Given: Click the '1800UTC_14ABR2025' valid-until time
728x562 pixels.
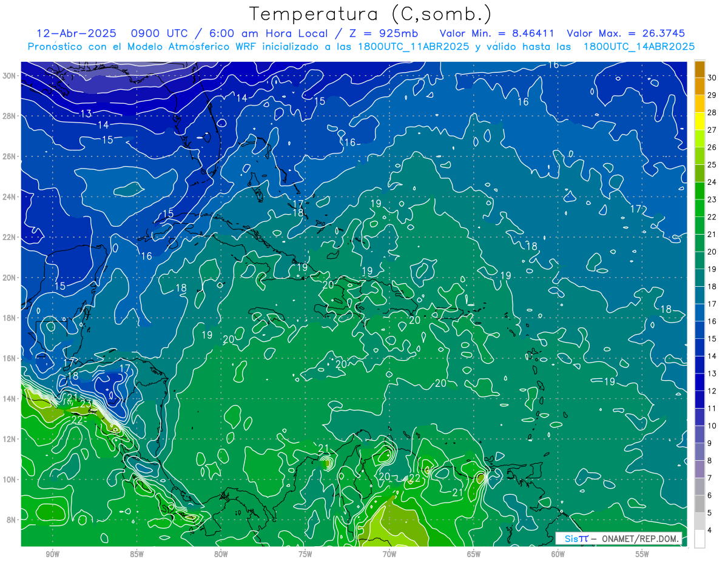Looking at the screenshot, I should 639,47.
